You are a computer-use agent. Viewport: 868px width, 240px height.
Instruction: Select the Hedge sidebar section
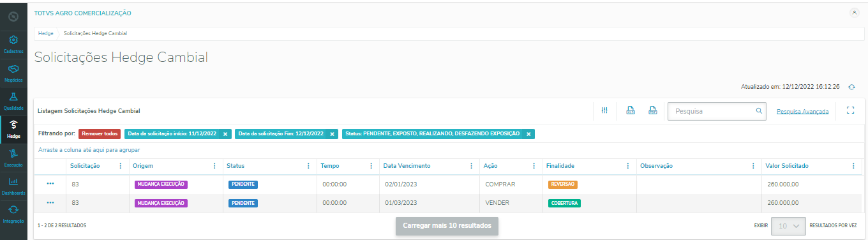pyautogui.click(x=13, y=130)
